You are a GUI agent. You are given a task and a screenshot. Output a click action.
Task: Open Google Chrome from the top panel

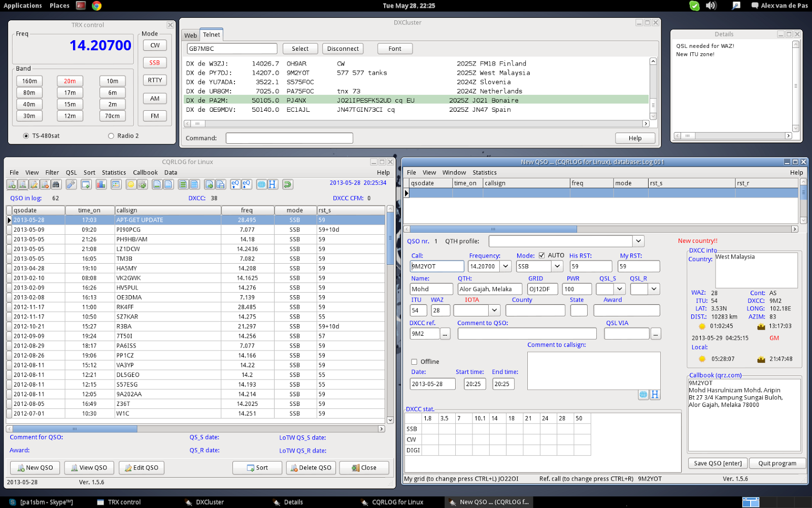tap(96, 6)
